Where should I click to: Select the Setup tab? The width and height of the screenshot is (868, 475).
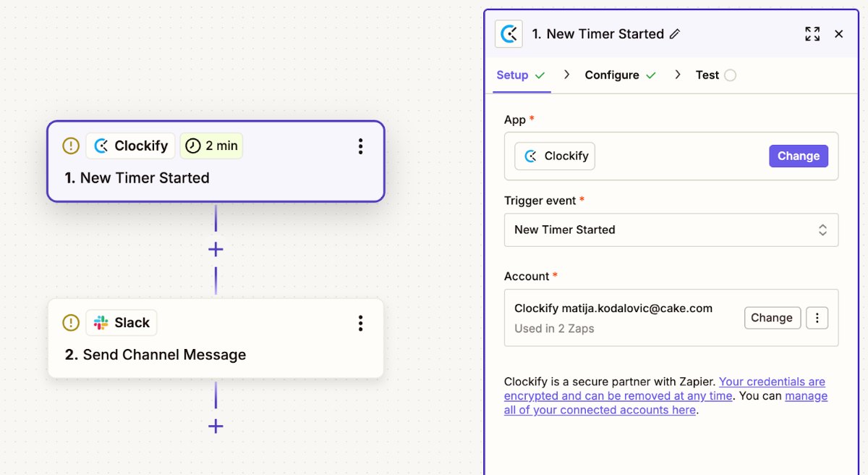click(514, 75)
